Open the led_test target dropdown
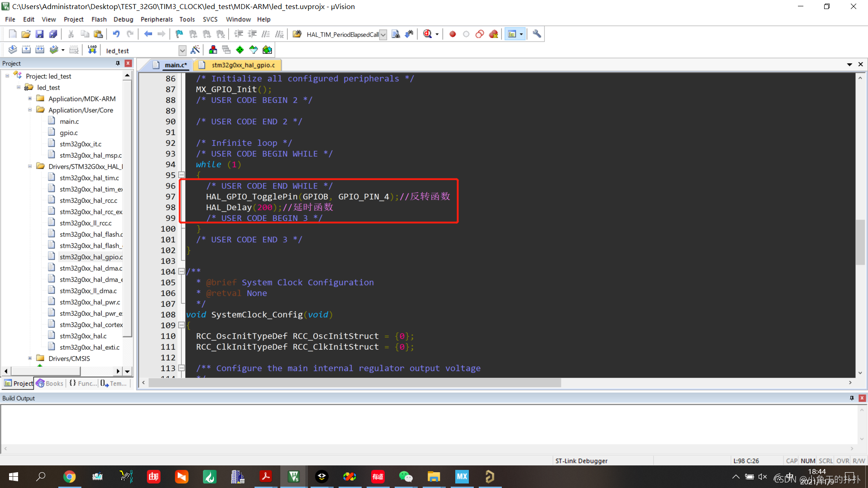 [x=182, y=50]
